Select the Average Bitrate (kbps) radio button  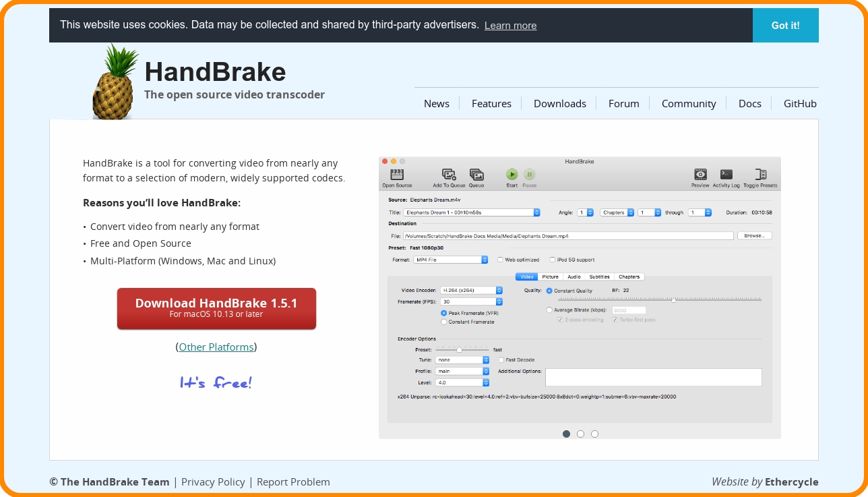(x=549, y=310)
